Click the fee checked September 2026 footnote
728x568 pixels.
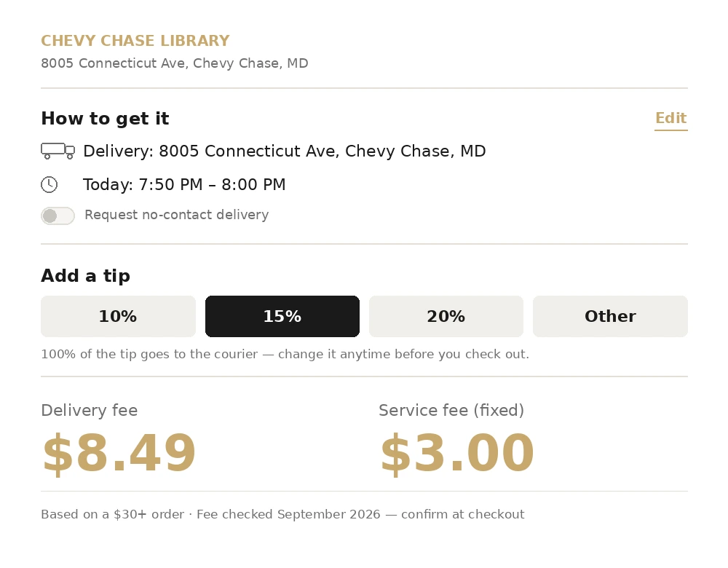tap(282, 514)
